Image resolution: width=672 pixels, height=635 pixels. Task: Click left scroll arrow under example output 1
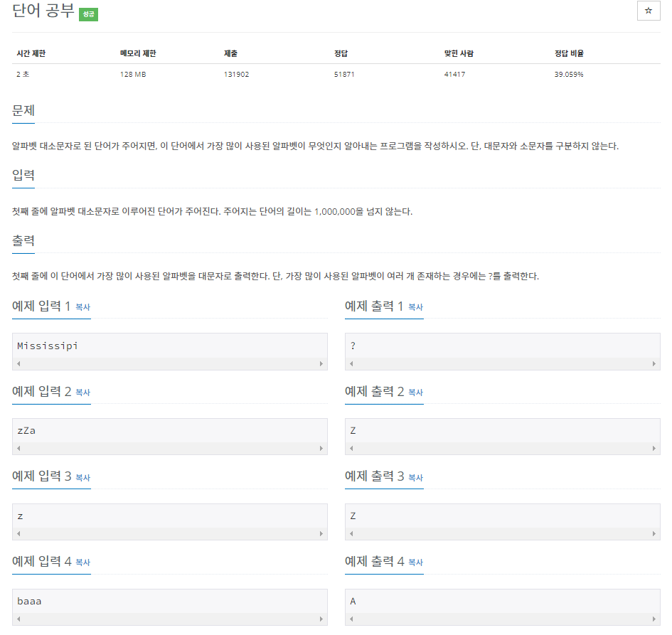coord(351,364)
